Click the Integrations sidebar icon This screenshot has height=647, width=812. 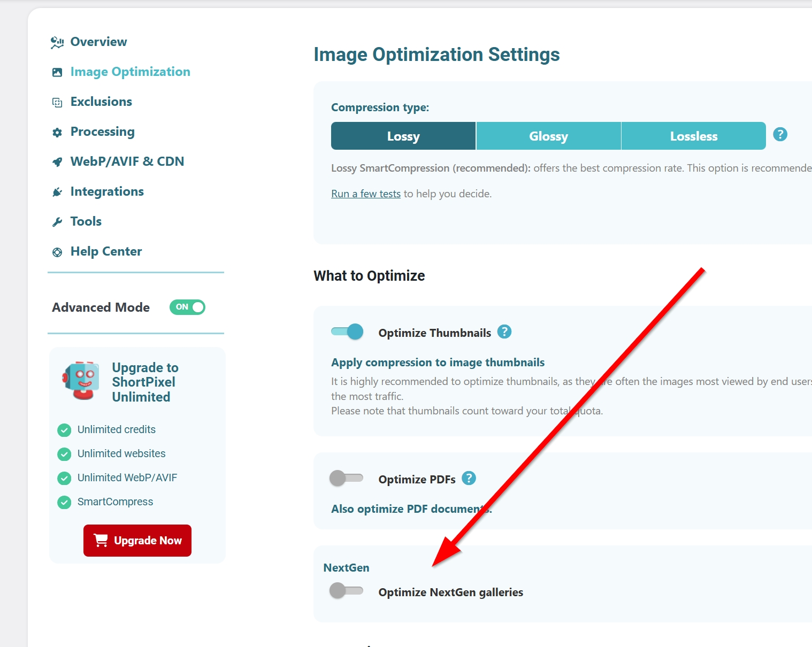tap(57, 191)
